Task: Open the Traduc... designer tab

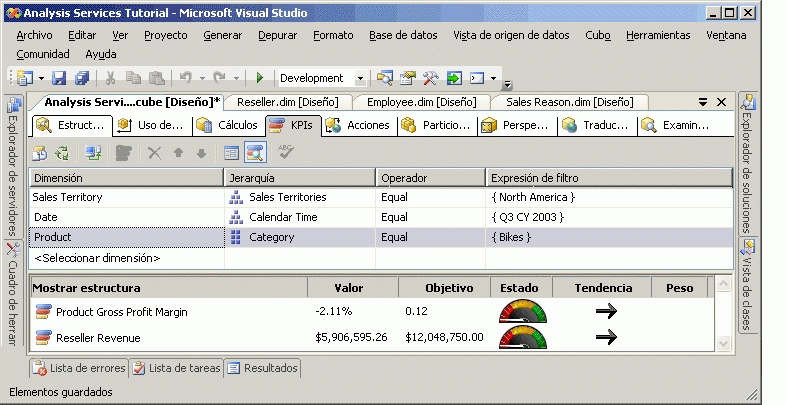Action: coord(597,125)
